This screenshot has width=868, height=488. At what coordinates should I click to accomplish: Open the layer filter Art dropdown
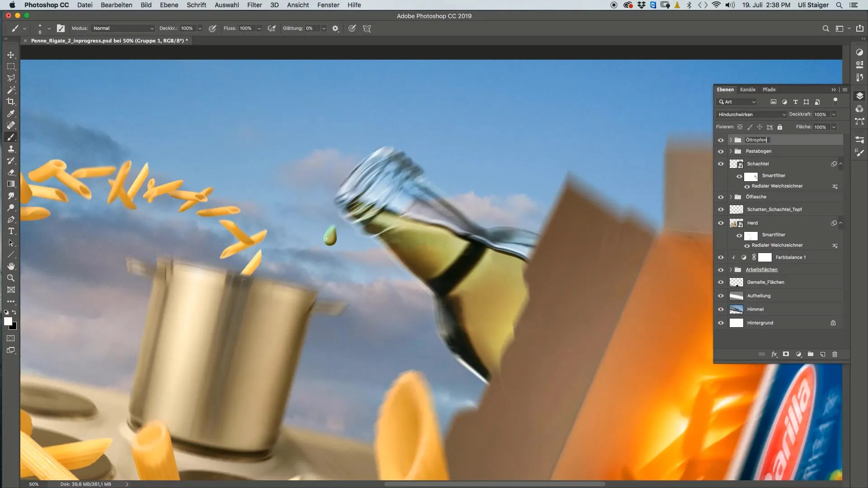(737, 102)
